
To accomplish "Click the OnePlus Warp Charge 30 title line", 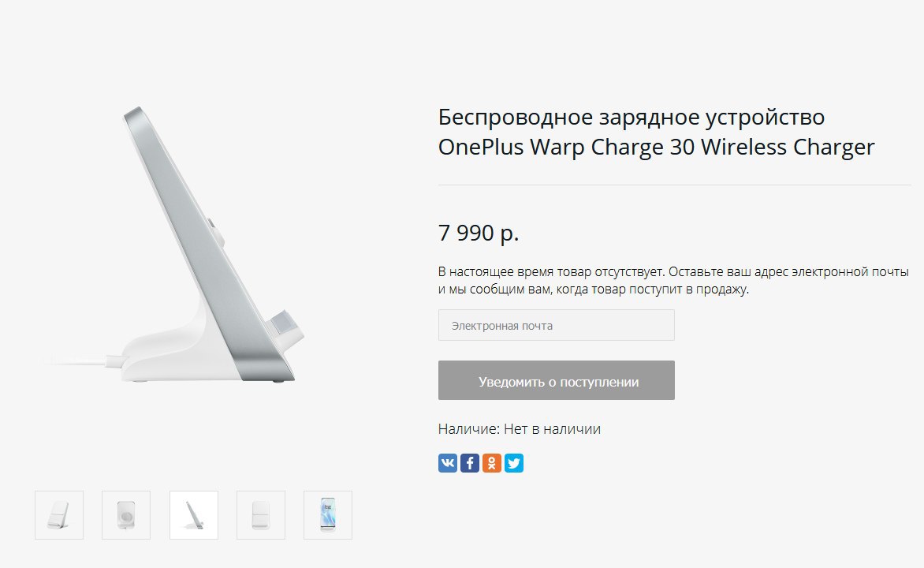I will [657, 147].
